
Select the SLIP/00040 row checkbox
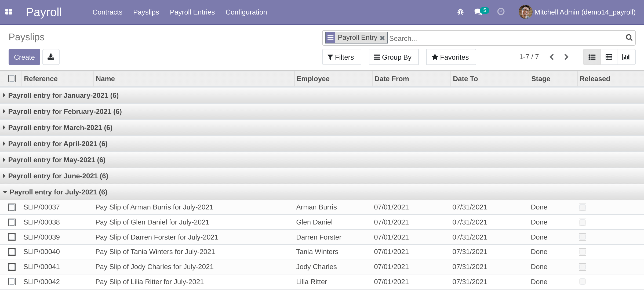pyautogui.click(x=12, y=252)
